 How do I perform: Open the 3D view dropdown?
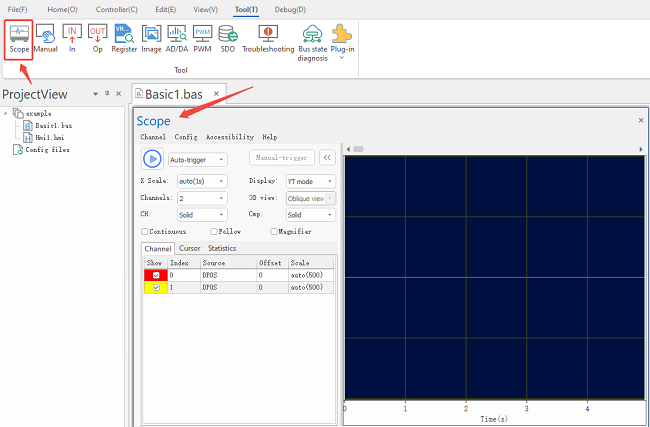(x=311, y=198)
